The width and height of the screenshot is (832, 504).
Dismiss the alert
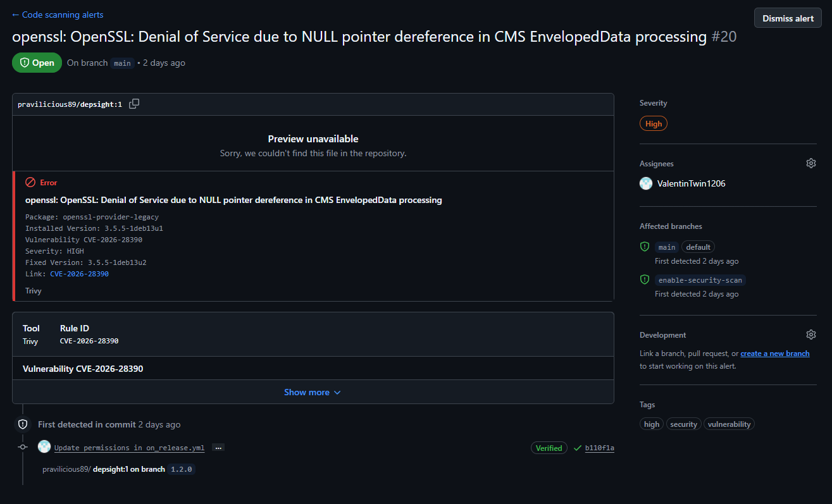click(787, 18)
